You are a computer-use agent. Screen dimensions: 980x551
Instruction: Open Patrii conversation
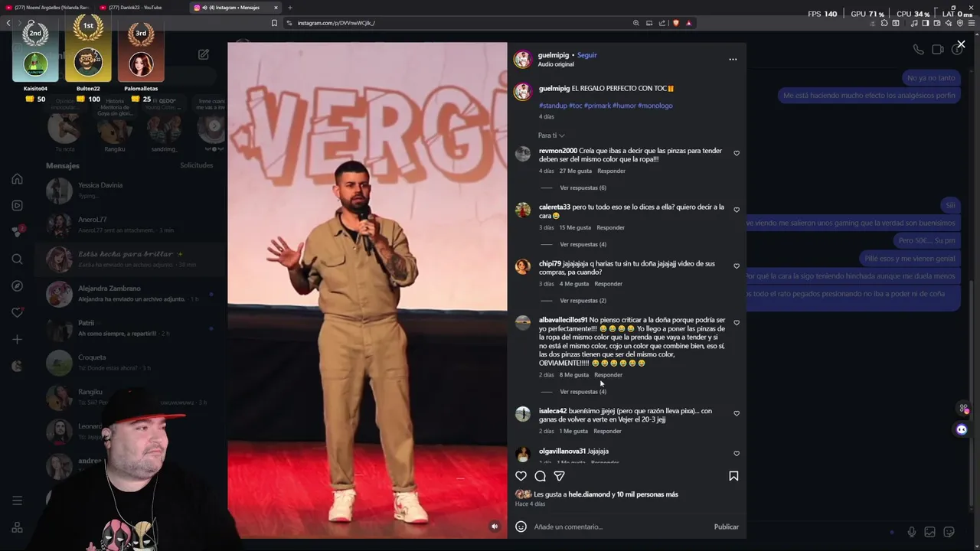click(130, 328)
